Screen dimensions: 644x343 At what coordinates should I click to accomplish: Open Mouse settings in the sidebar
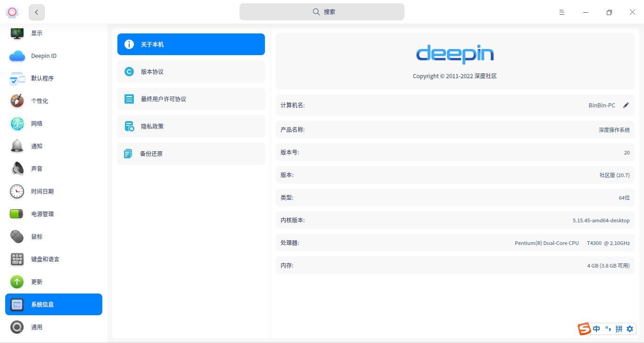tap(17, 237)
